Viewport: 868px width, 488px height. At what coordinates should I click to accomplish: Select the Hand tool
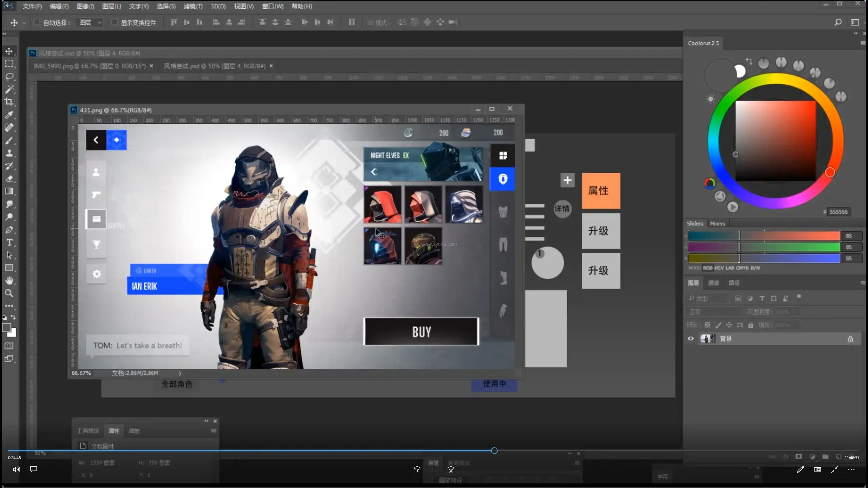coord(9,281)
